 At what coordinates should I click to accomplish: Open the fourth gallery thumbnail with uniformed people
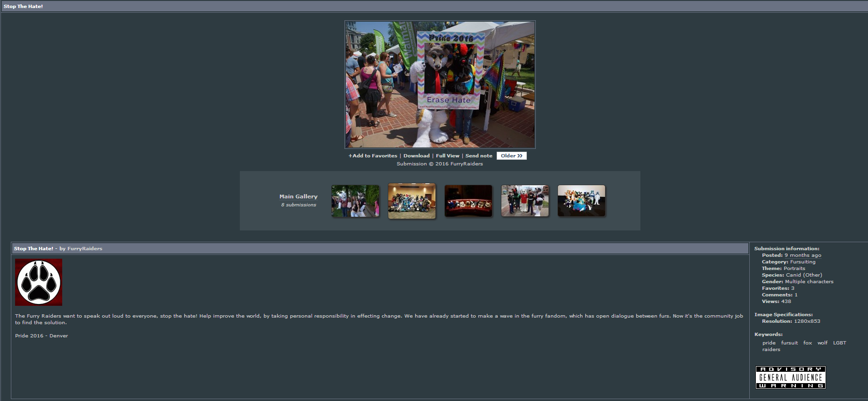pyautogui.click(x=525, y=201)
